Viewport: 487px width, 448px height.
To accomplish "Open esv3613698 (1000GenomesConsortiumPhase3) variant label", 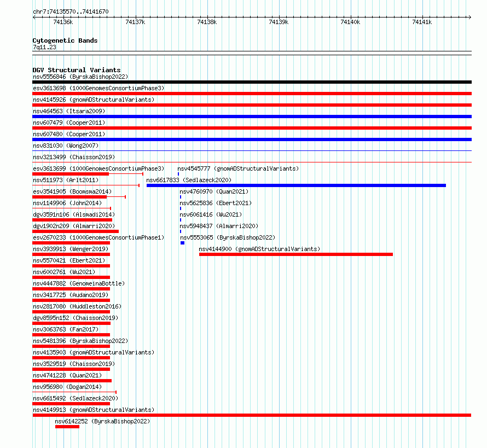I will pyautogui.click(x=98, y=88).
